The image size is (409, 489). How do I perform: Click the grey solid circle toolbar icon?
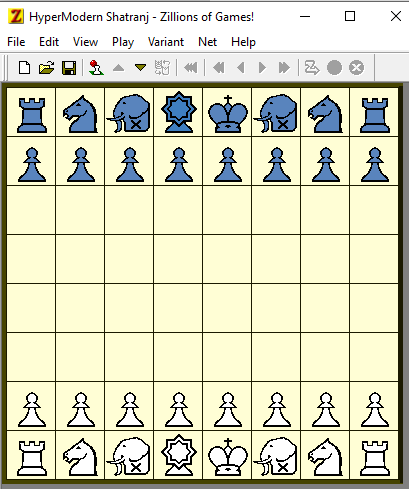334,68
